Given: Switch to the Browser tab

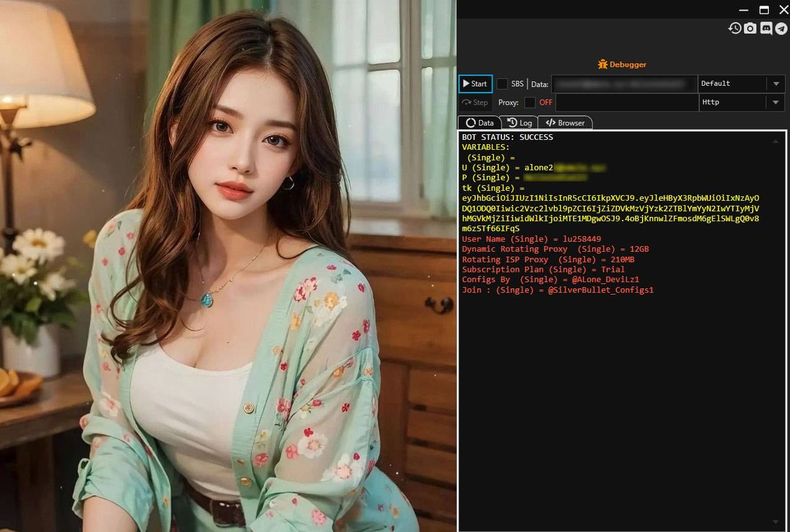Looking at the screenshot, I should [565, 122].
